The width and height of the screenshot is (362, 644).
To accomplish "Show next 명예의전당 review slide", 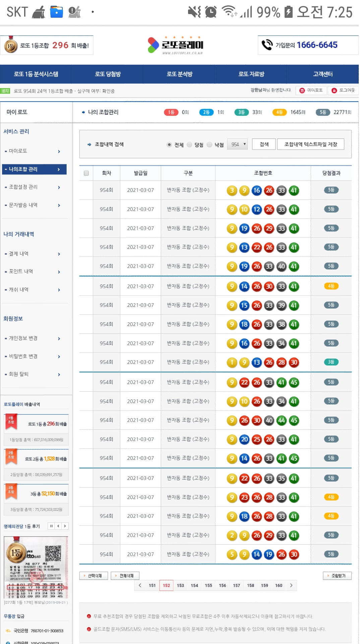I will click(x=65, y=526).
